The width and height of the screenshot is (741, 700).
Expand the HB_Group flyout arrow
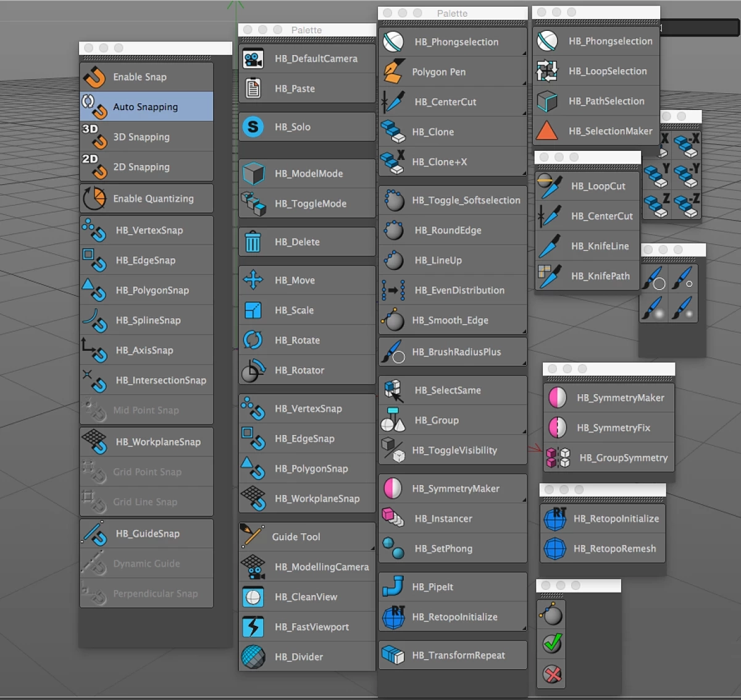point(524,432)
